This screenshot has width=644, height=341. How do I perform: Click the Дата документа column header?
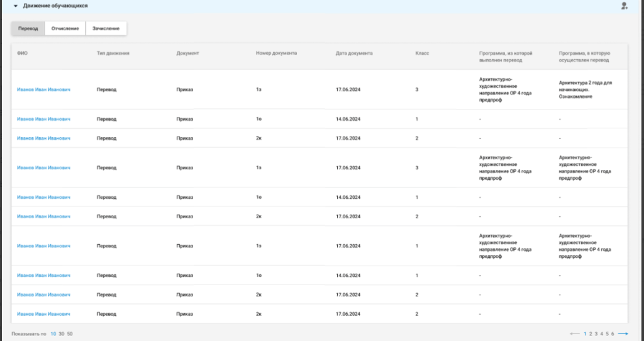354,53
